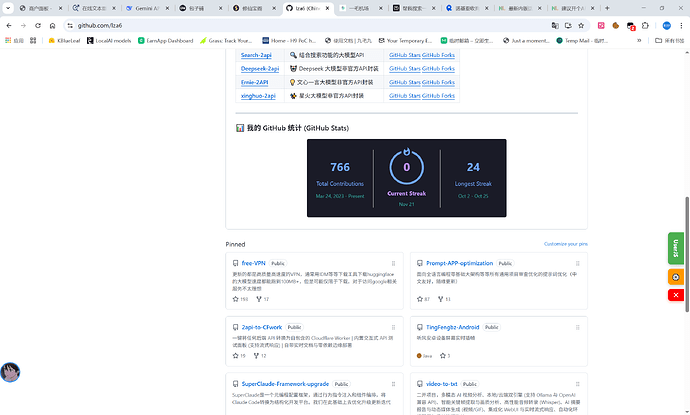This screenshot has height=415, width=690.
Task: Open the tab search dropdown
Action: pos(8,8)
